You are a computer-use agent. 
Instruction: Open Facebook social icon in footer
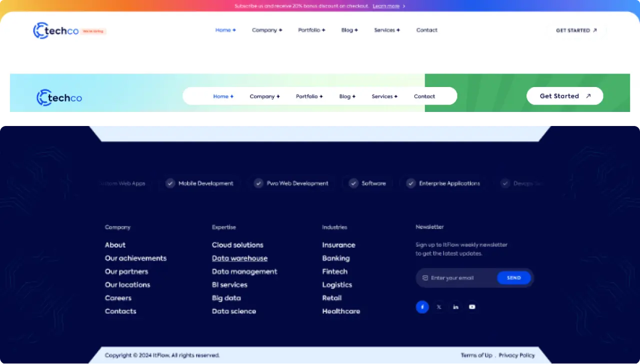click(422, 307)
